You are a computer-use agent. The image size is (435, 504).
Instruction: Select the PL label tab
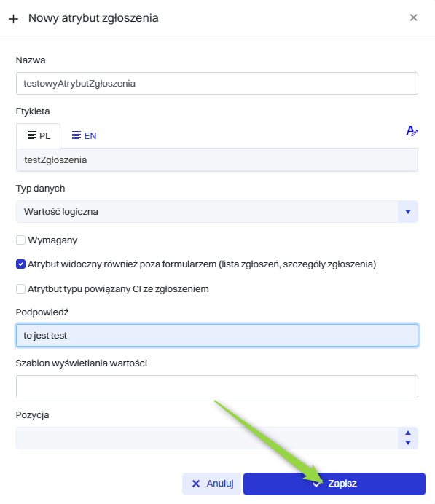pyautogui.click(x=39, y=135)
